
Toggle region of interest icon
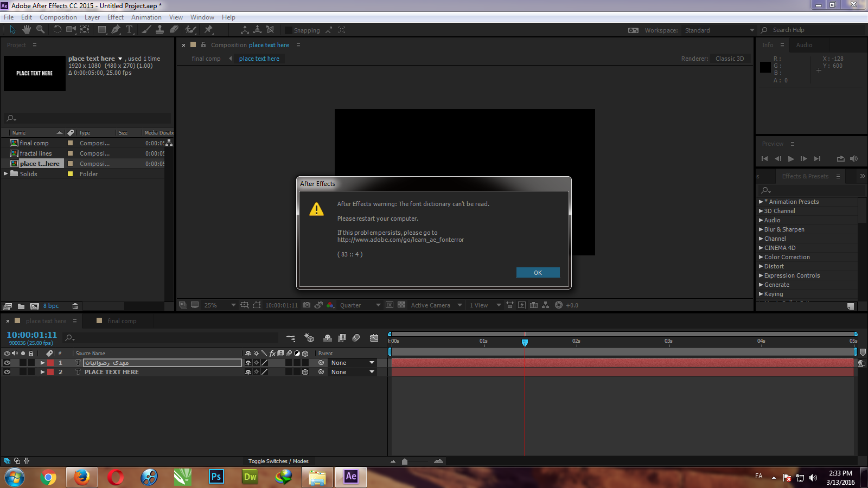(x=389, y=305)
